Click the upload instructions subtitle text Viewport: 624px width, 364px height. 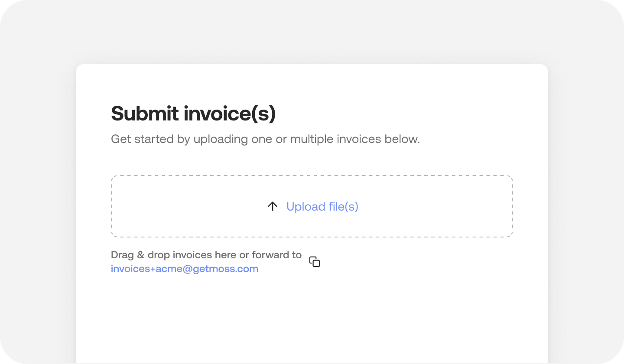pos(265,139)
